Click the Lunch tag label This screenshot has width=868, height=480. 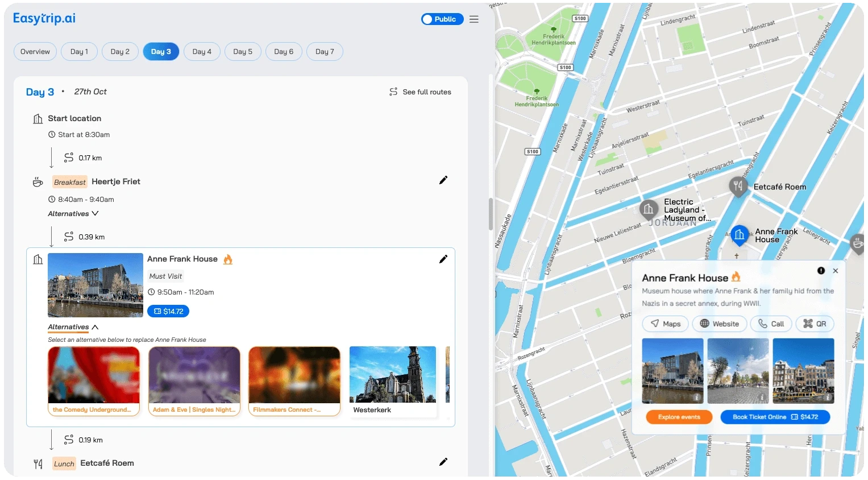64,464
